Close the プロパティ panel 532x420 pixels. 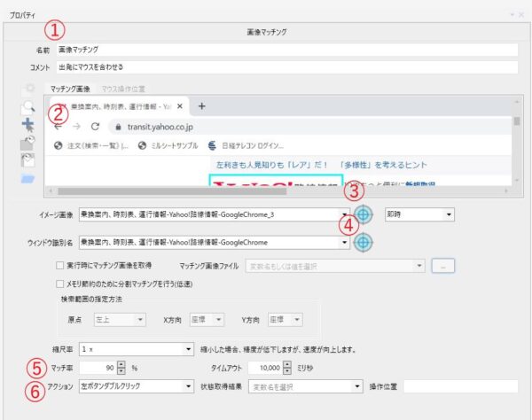pyautogui.click(x=521, y=14)
